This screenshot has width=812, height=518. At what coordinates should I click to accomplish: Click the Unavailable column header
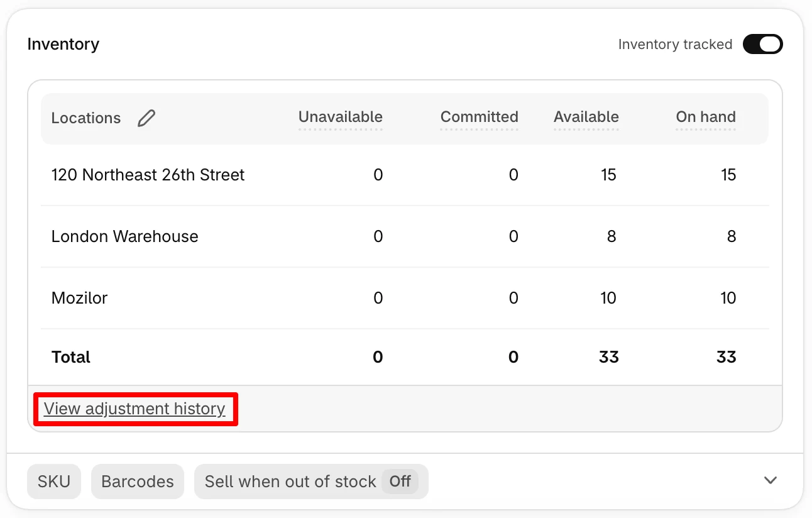341,117
